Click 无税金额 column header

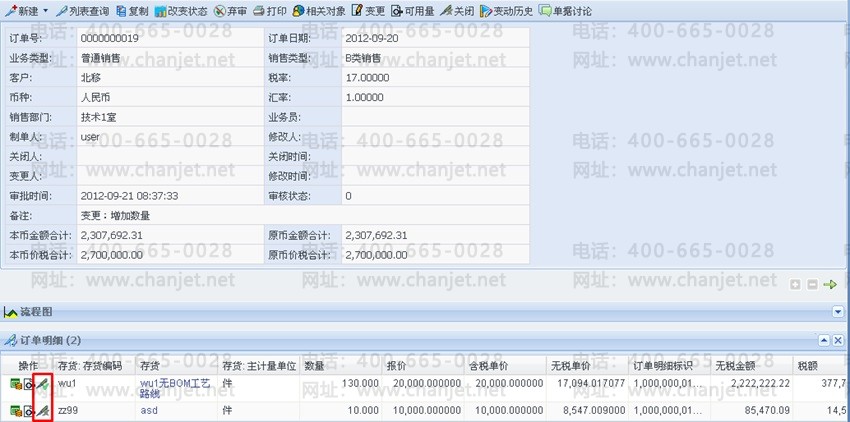737,366
